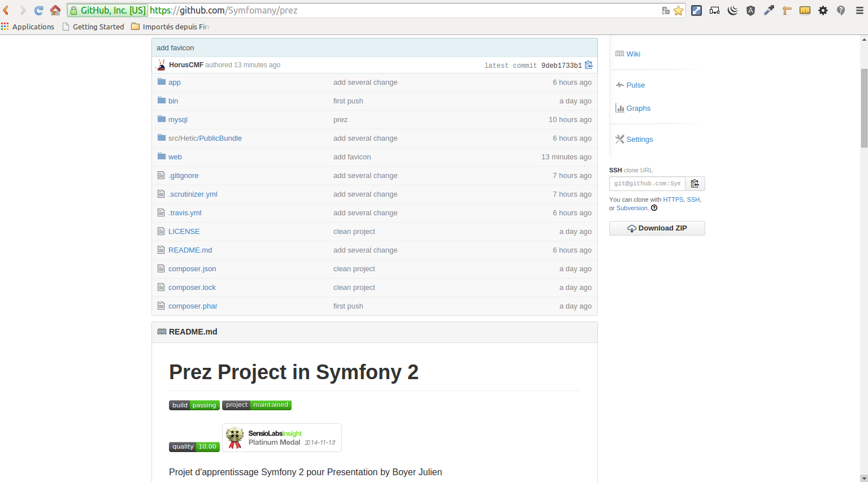Open the .scrutinizer.yml file
The height and width of the screenshot is (482, 868).
pos(193,194)
